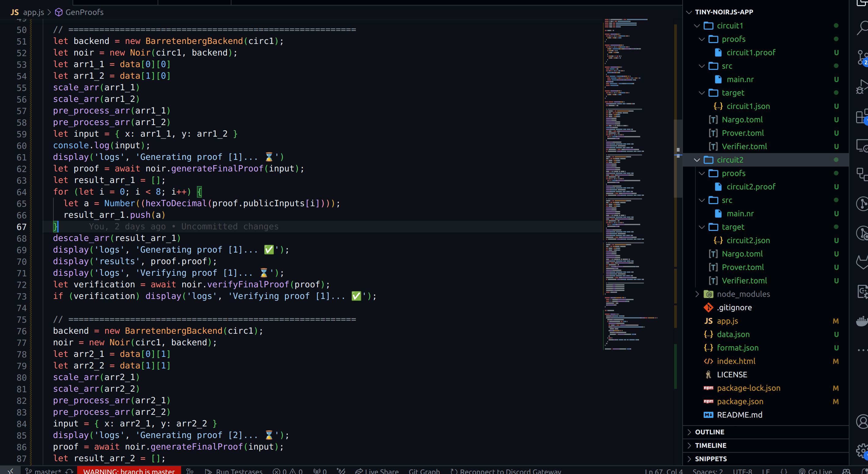Open Source Control view in activity bar
Screen dimensions: 868x474
862,57
